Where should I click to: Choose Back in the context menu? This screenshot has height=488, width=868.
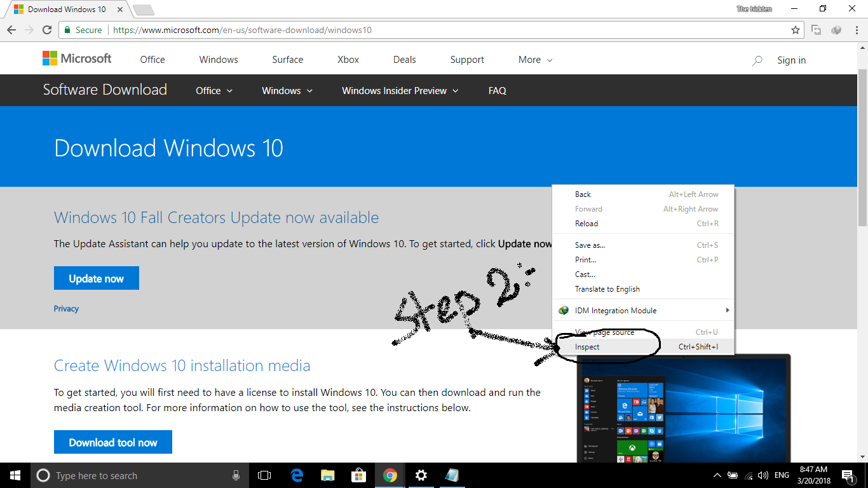click(643, 194)
